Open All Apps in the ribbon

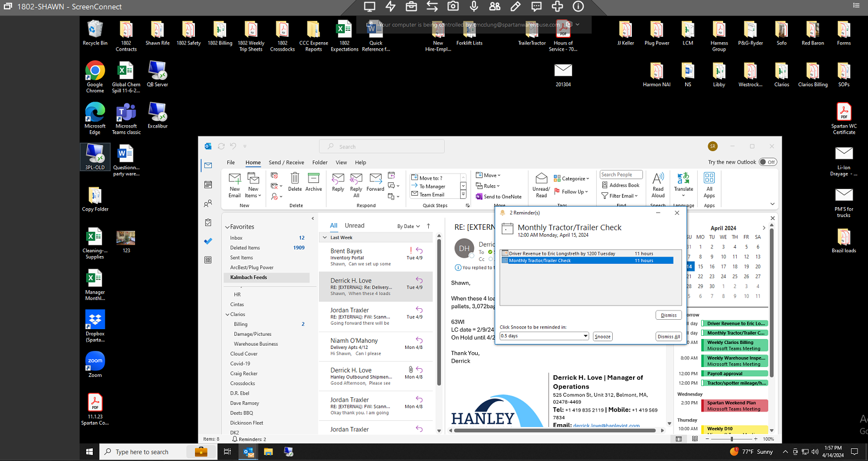tap(709, 185)
